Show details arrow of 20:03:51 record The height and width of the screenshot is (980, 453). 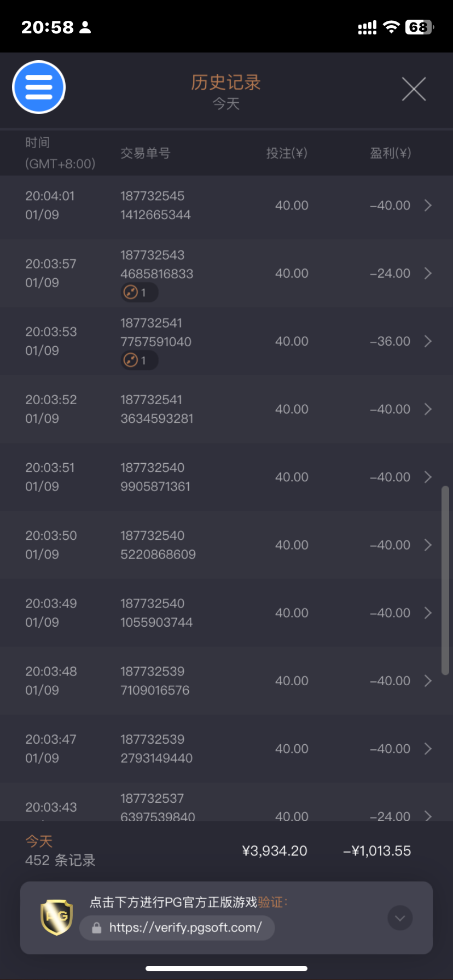click(428, 477)
